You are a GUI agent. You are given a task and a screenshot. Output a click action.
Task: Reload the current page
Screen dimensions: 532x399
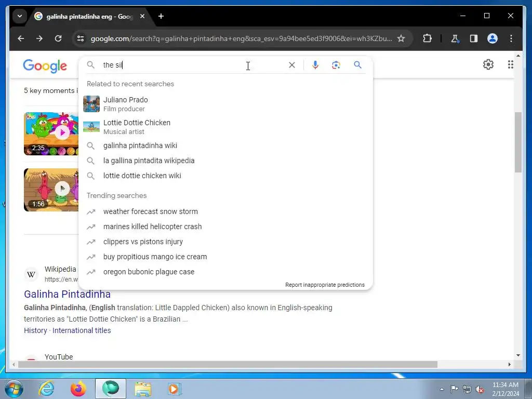pyautogui.click(x=58, y=38)
